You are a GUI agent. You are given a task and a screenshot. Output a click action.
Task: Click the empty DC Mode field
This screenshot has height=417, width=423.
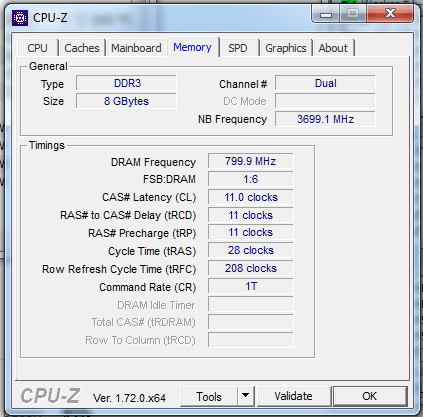(325, 101)
